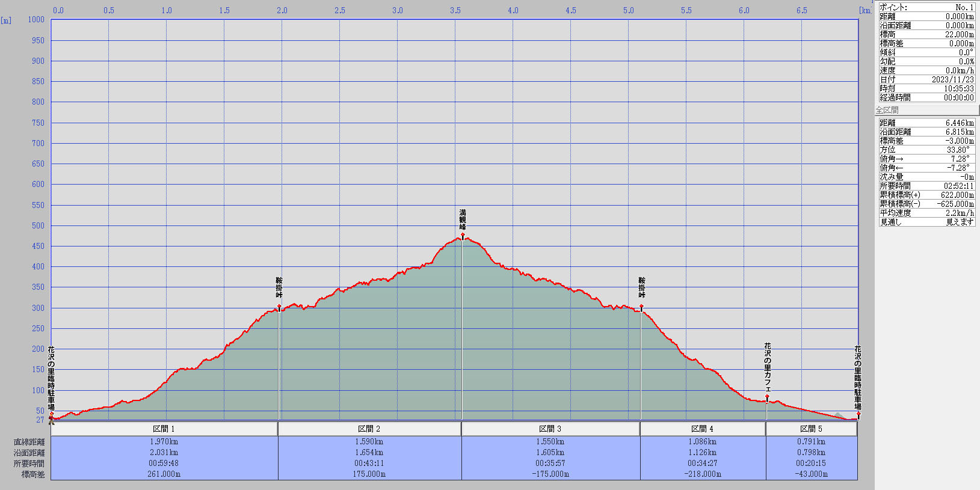Click the 区間 3 duration cell 00:35:57
The image size is (980, 490).
click(x=550, y=463)
